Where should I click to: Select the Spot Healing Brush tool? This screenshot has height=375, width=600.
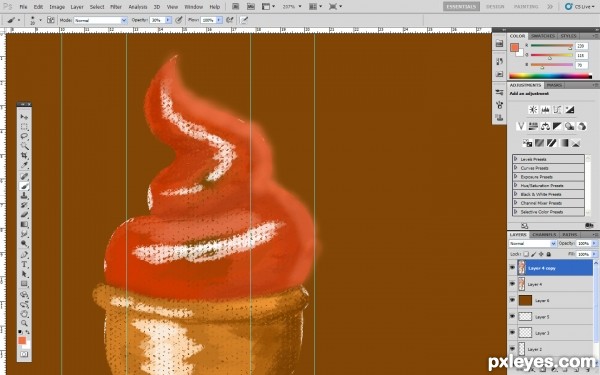(x=24, y=176)
